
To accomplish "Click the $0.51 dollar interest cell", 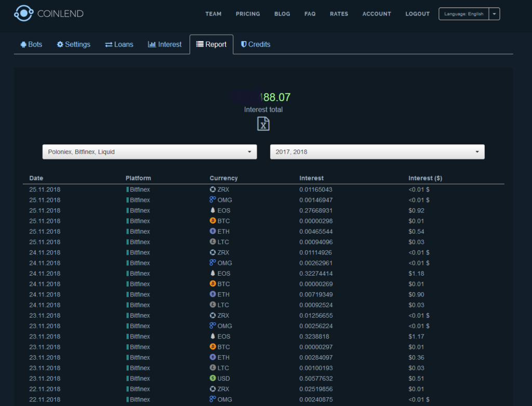I will tap(416, 378).
